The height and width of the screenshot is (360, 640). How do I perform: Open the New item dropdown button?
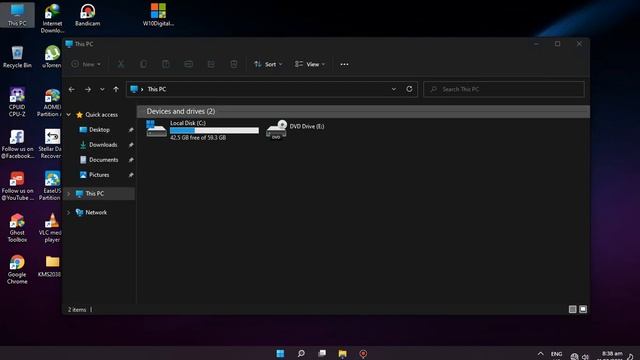86,64
